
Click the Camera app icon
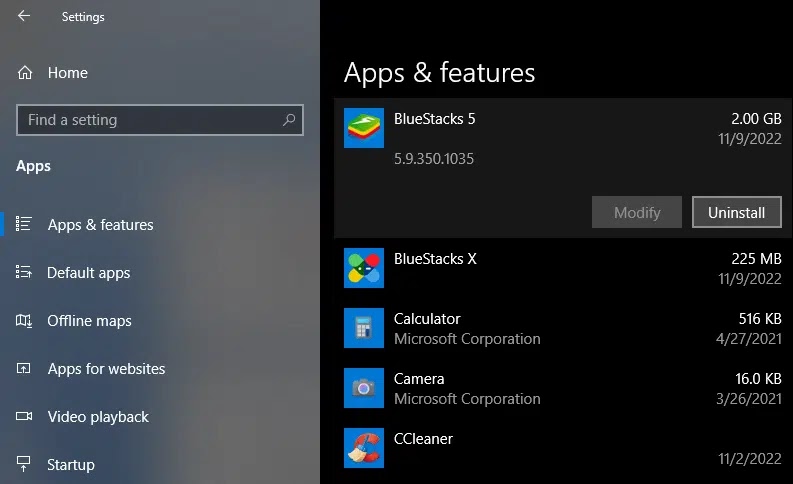click(364, 388)
